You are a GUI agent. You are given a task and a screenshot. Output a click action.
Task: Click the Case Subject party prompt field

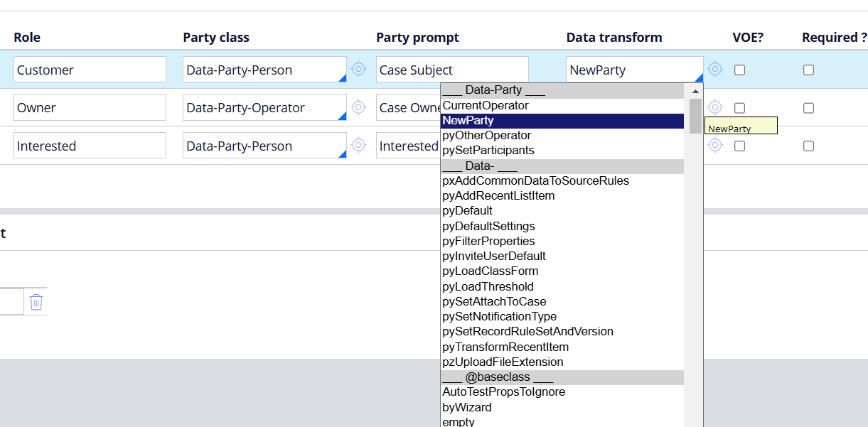452,70
